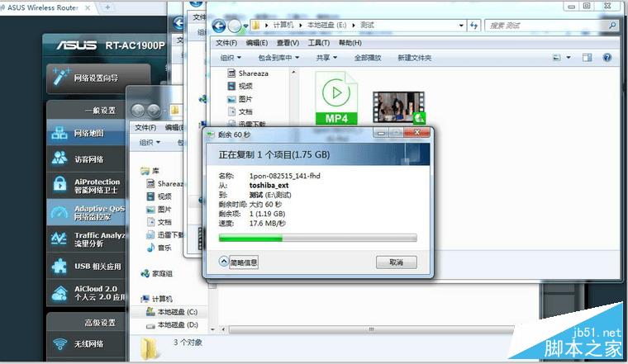Screen dimensions: 628x364
Task: Open the 查看(V) menu
Action: tap(288, 43)
